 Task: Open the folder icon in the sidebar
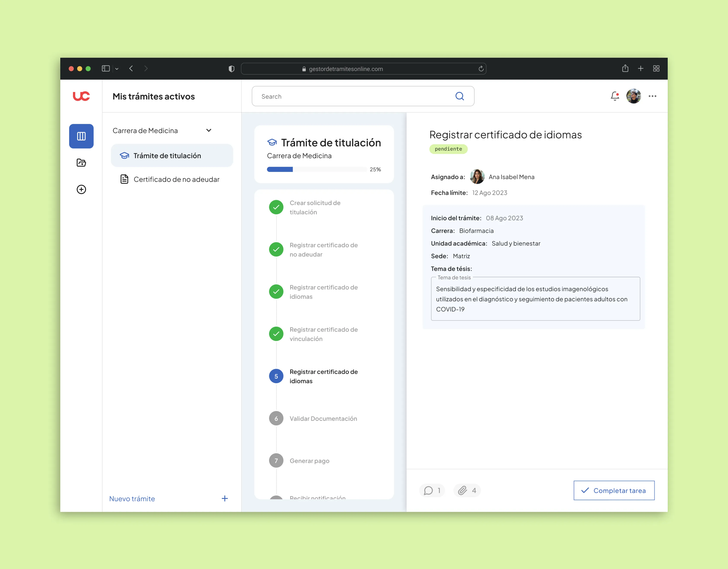point(81,162)
